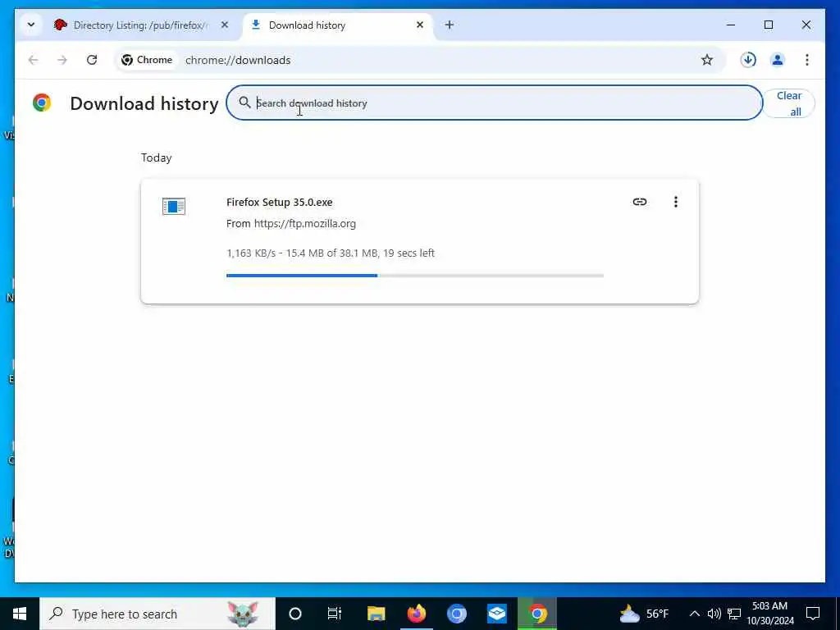Minimize the Chrome window
The width and height of the screenshot is (840, 630).
click(x=731, y=25)
